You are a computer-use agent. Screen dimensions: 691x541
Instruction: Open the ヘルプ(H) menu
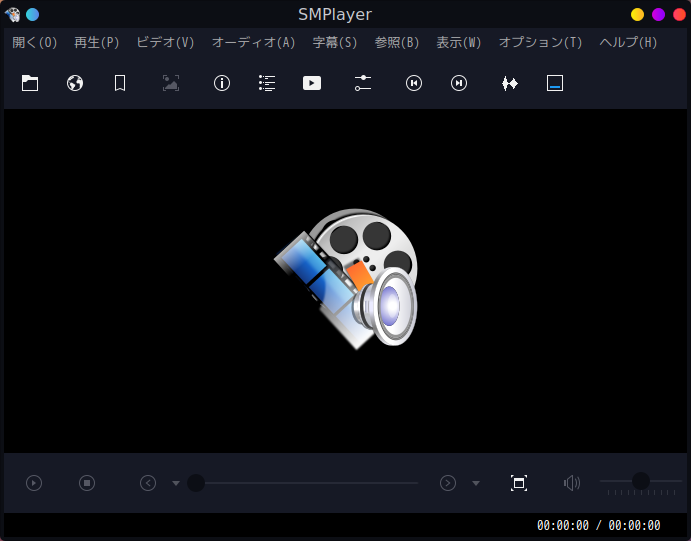tap(628, 42)
